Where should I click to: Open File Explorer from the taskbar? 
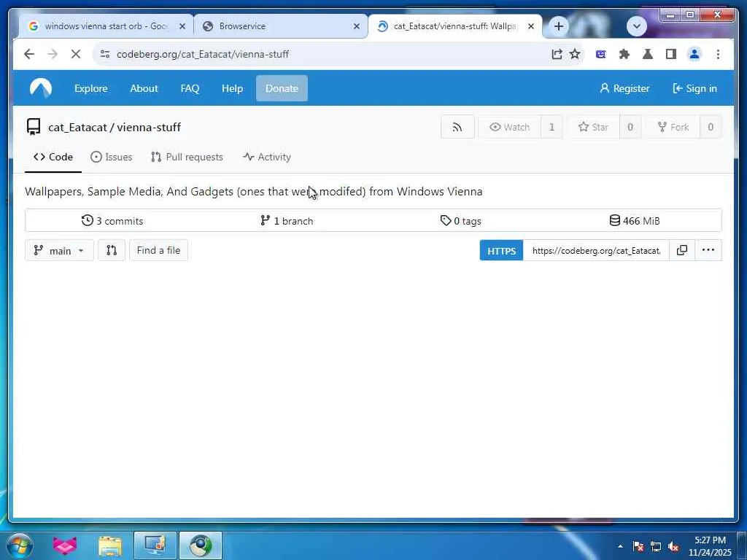point(110,545)
